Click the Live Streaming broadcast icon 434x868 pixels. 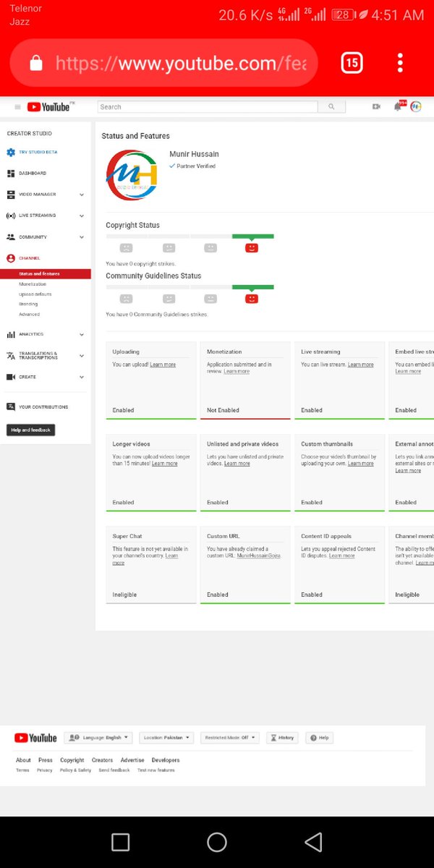pyautogui.click(x=11, y=216)
